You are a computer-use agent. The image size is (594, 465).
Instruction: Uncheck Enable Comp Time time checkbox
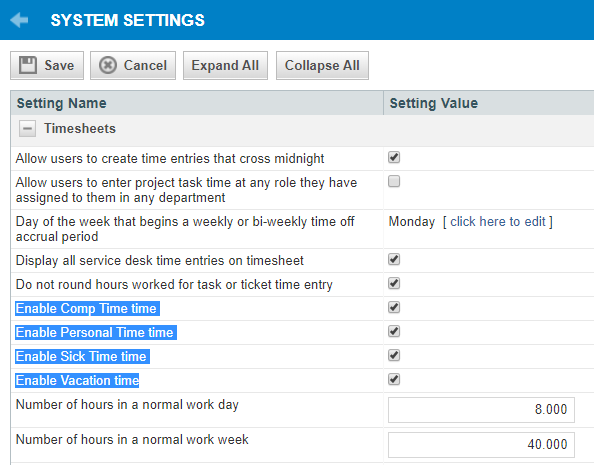coord(394,307)
